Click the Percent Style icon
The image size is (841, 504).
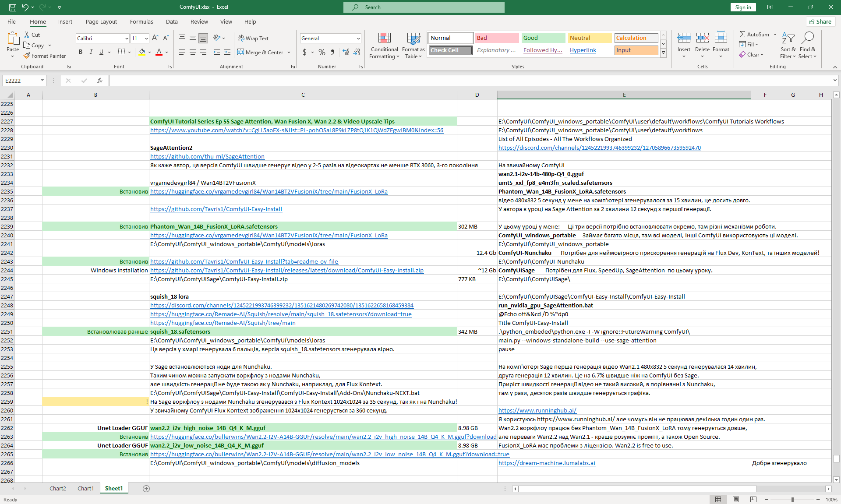pyautogui.click(x=322, y=52)
